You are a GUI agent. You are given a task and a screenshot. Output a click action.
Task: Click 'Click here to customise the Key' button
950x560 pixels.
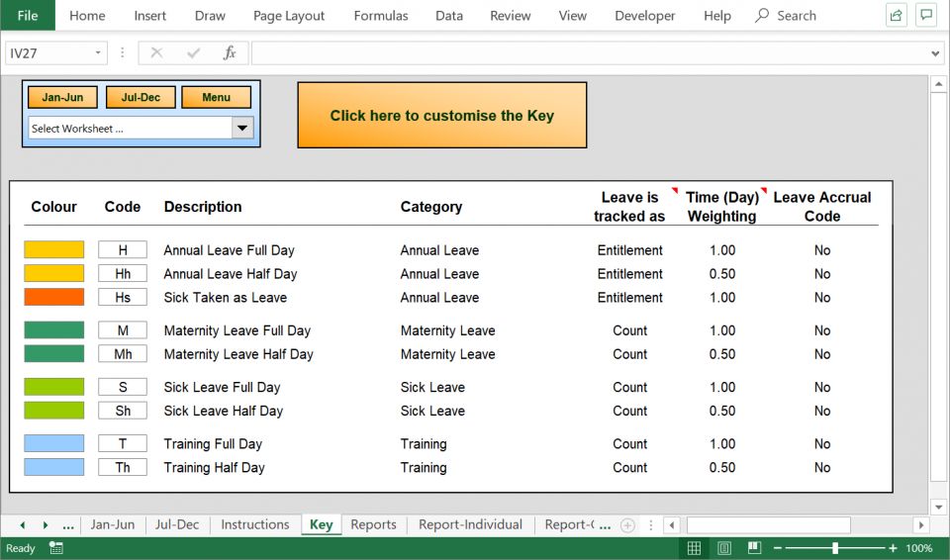click(442, 115)
